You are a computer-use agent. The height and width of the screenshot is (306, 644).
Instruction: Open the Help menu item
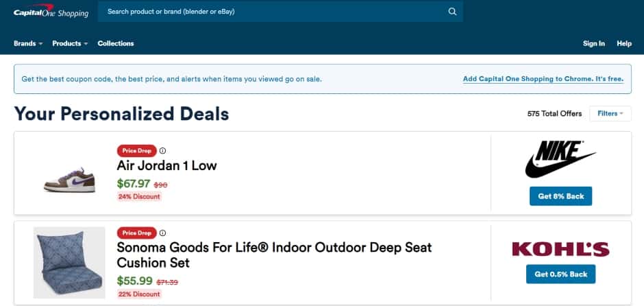click(x=624, y=43)
